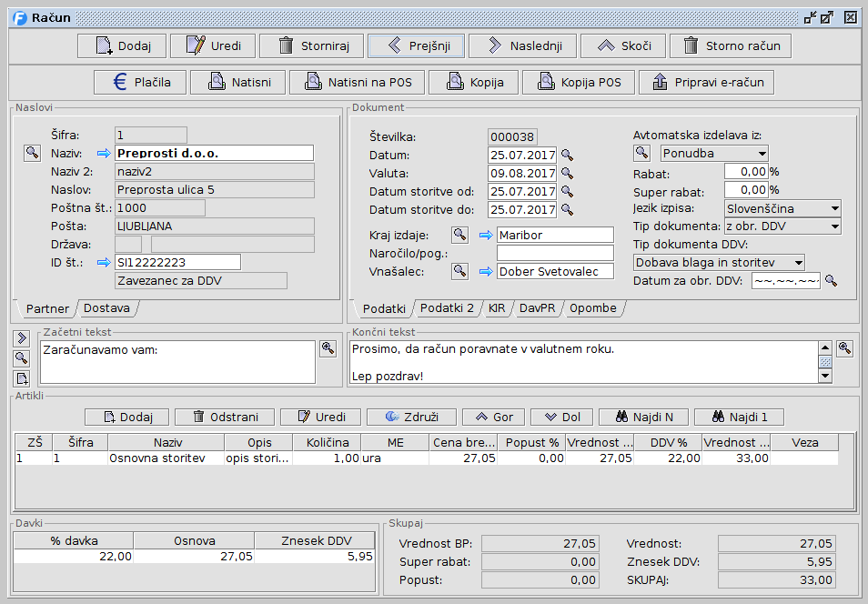The height and width of the screenshot is (604, 868).
Task: Open date picker for Datum storitve od
Action: coord(567,192)
